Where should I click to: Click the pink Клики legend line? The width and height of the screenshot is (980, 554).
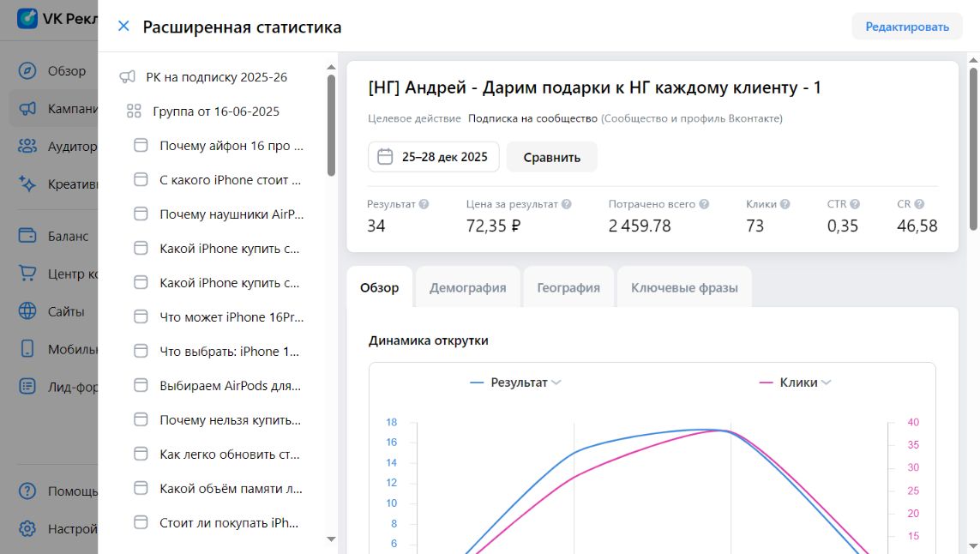tap(766, 382)
